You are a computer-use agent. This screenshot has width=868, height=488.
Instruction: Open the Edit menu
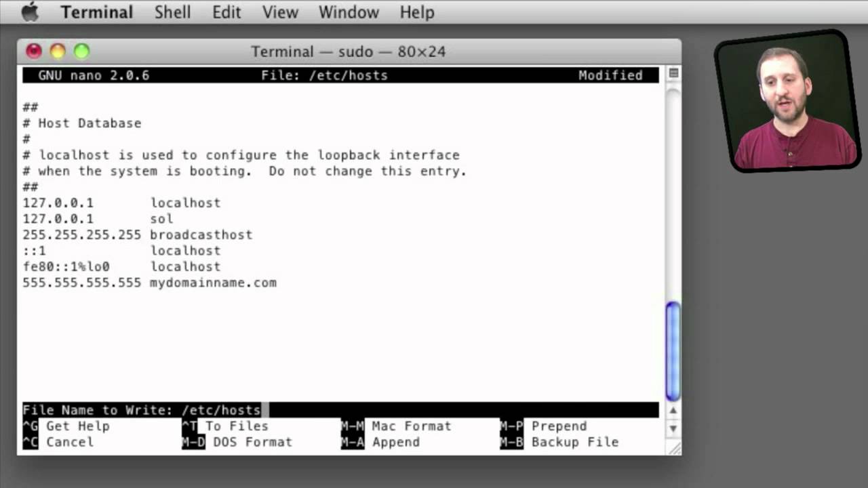tap(226, 12)
